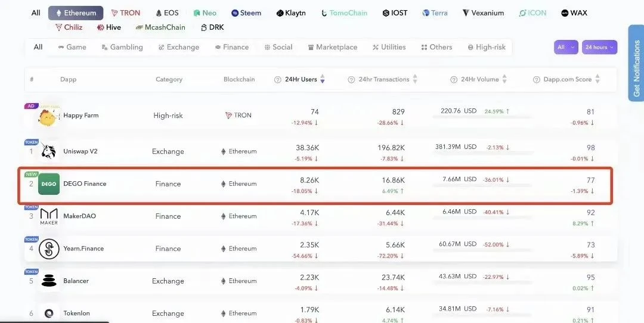644x323 pixels.
Task: Show DRK blockchain dapps
Action: coord(212,27)
